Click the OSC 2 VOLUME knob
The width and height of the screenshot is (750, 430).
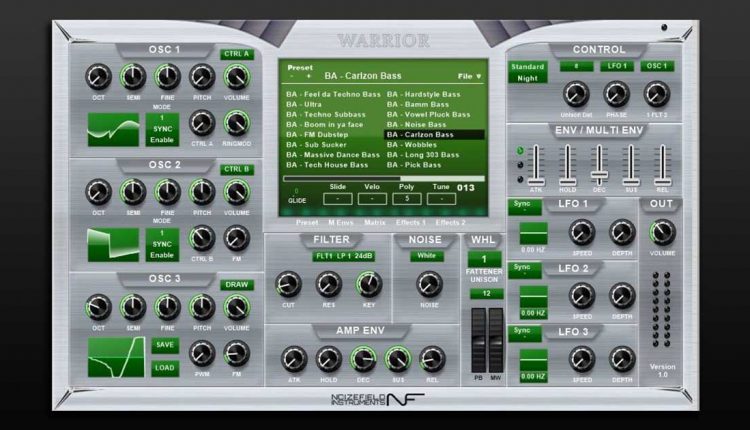(236, 192)
